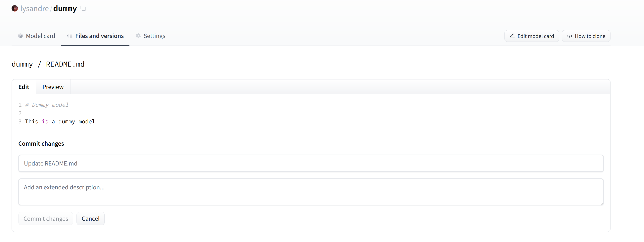Open the lysandre user profile link
Image resolution: width=644 pixels, height=242 pixels.
tap(34, 8)
